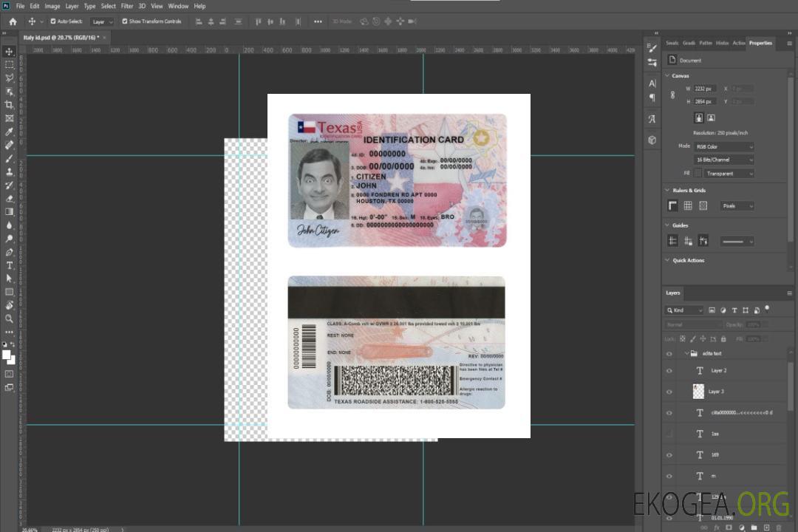Select the Pen tool
Image resolution: width=798 pixels, height=532 pixels.
9,252
